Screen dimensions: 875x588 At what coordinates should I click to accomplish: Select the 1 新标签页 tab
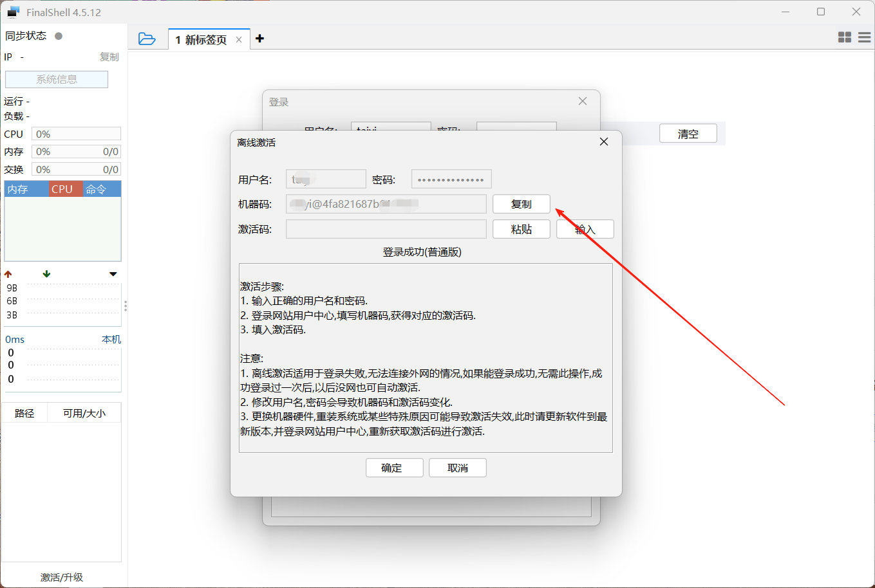[201, 40]
